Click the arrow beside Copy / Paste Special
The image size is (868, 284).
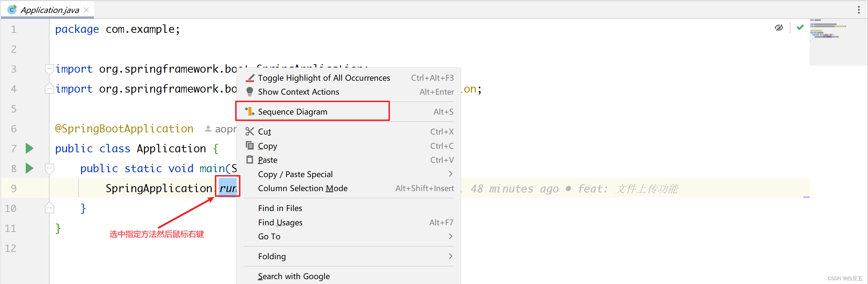pyautogui.click(x=451, y=174)
